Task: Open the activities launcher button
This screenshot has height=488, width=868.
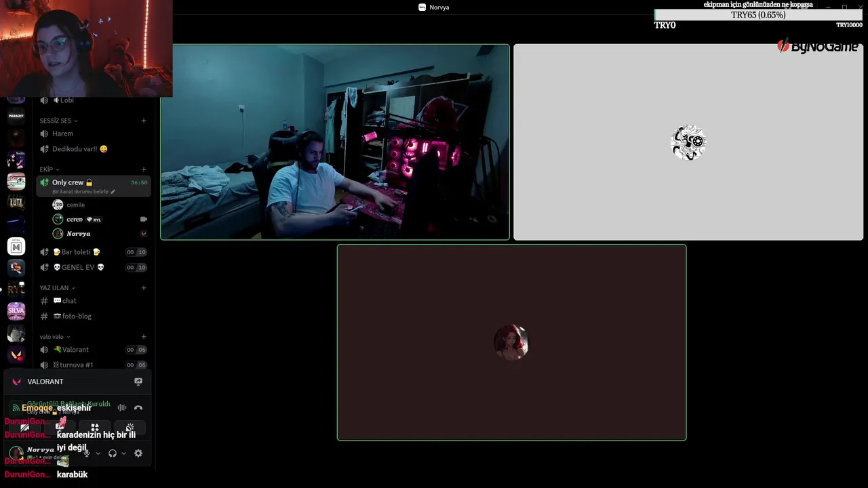Action: pyautogui.click(x=95, y=428)
